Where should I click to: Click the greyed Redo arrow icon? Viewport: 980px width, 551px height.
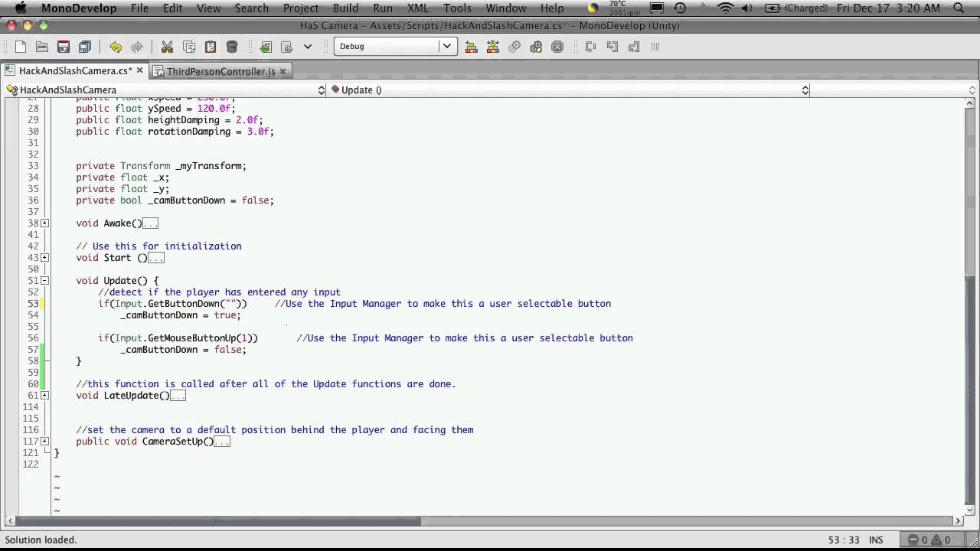tap(137, 47)
